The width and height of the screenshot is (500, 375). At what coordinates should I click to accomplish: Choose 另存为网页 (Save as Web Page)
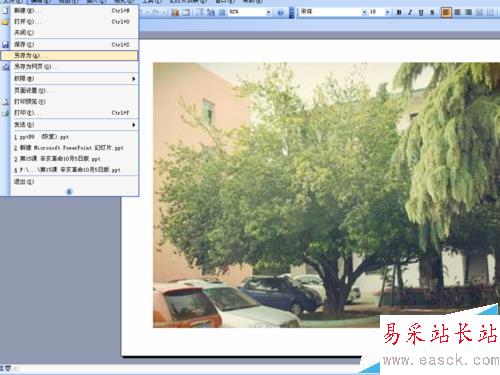pyautogui.click(x=69, y=67)
